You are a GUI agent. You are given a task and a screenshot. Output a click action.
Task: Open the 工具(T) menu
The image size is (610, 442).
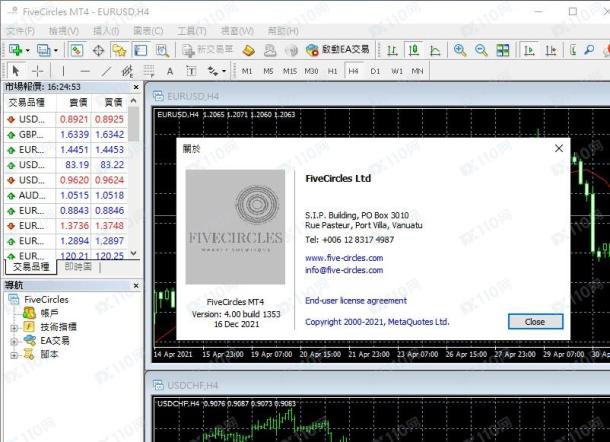(192, 31)
